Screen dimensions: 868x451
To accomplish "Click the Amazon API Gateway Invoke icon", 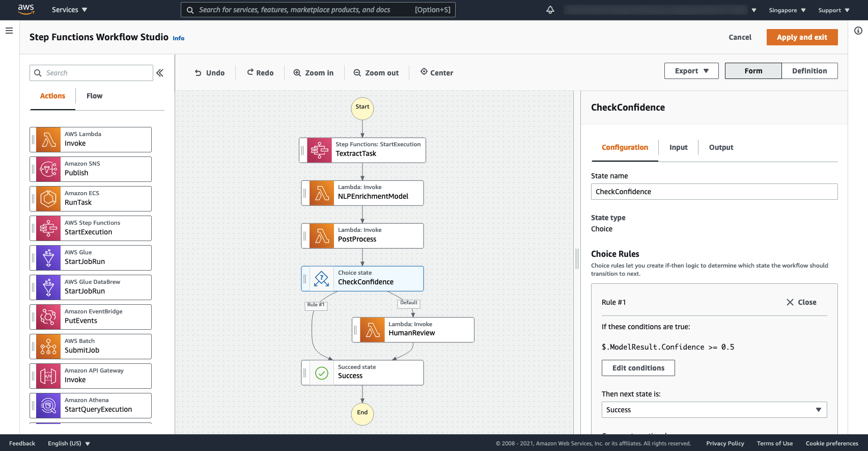I will tap(48, 376).
